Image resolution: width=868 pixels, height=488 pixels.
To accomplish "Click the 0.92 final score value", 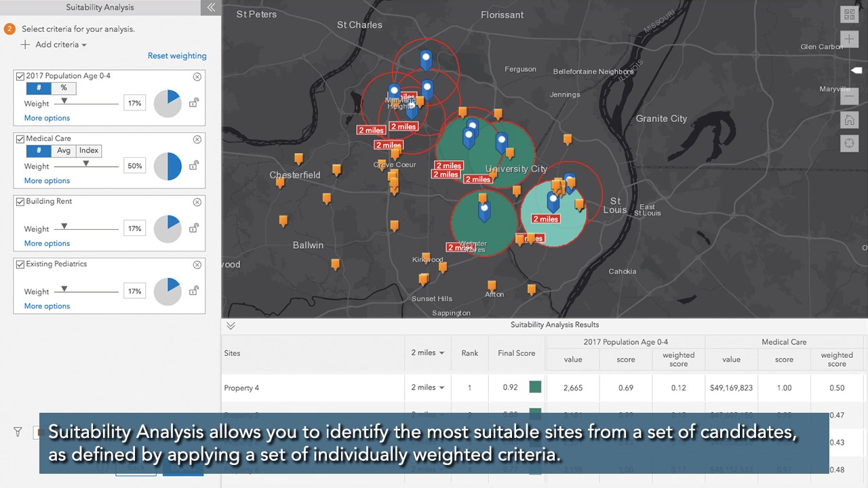I will click(x=511, y=388).
